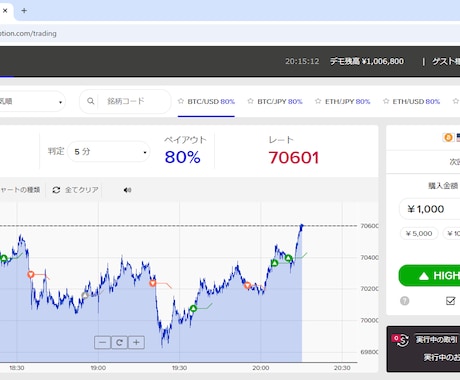The image size is (460, 380).
Task: Click the orange down marker near 18:35
Action: pyautogui.click(x=31, y=274)
